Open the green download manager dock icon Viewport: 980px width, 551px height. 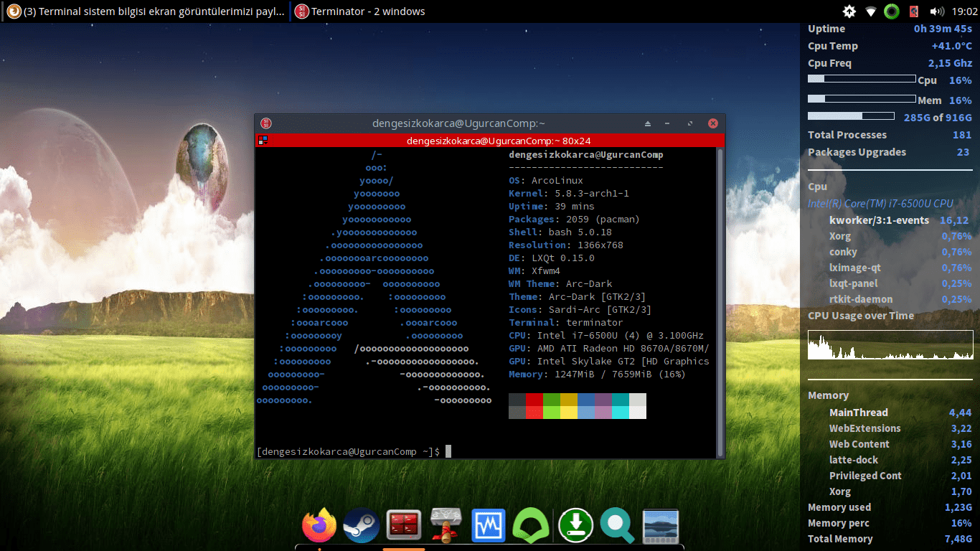(x=575, y=526)
